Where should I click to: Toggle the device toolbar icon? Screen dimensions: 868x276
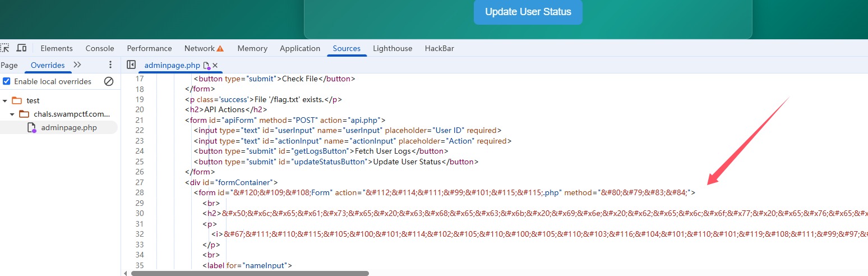coord(21,48)
